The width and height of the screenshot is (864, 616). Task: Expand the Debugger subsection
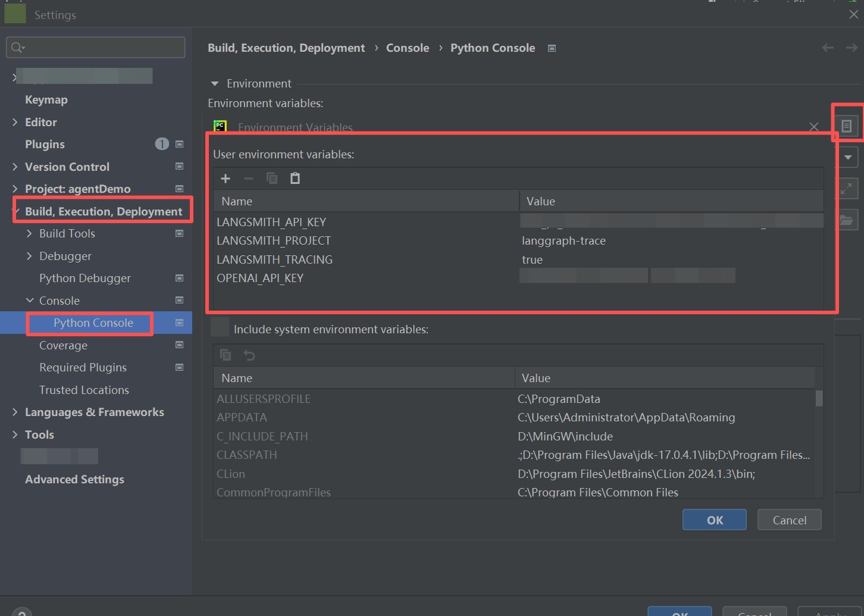point(29,256)
